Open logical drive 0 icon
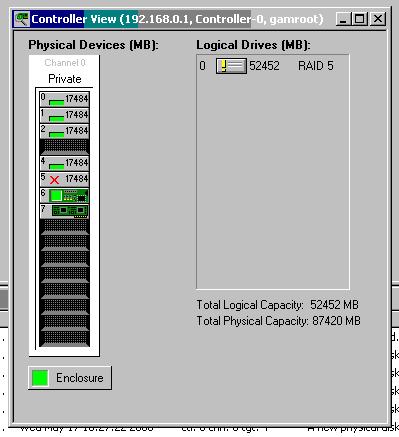The height and width of the screenshot is (437, 399). [x=231, y=66]
